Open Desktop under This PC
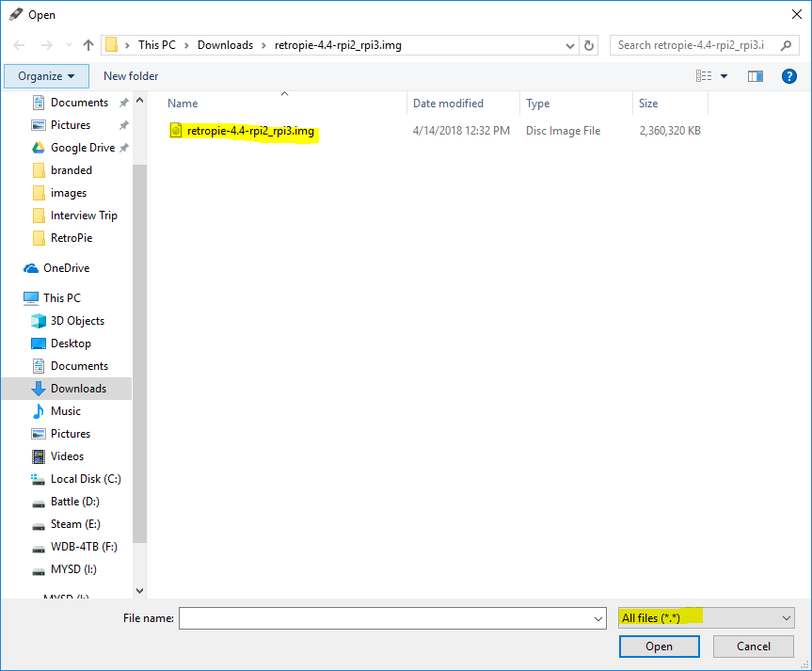This screenshot has height=671, width=812. [71, 343]
